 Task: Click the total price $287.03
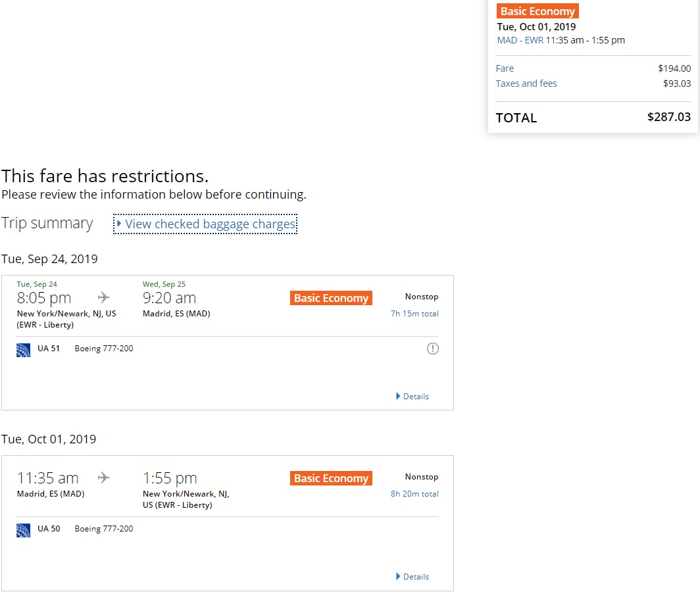pyautogui.click(x=668, y=117)
